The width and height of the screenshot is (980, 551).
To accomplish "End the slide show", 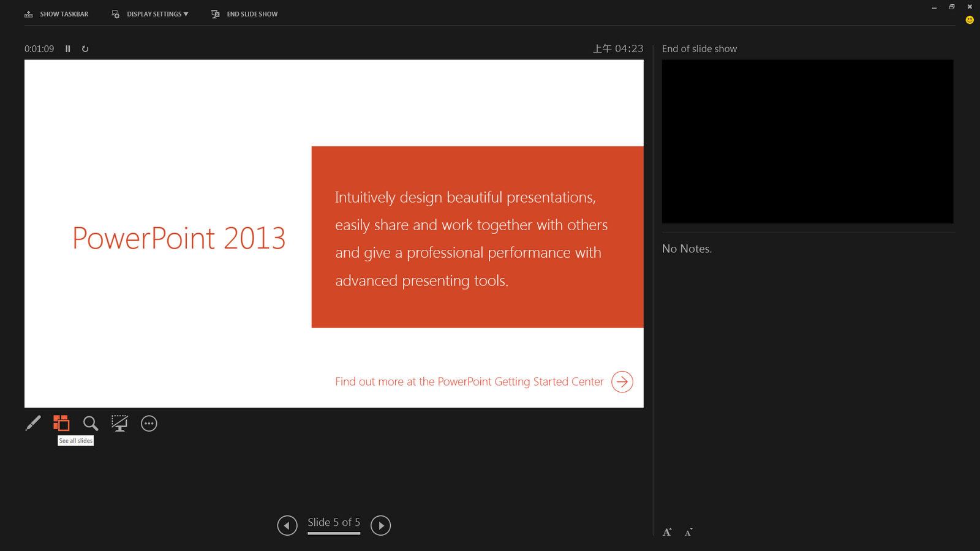I will point(244,14).
